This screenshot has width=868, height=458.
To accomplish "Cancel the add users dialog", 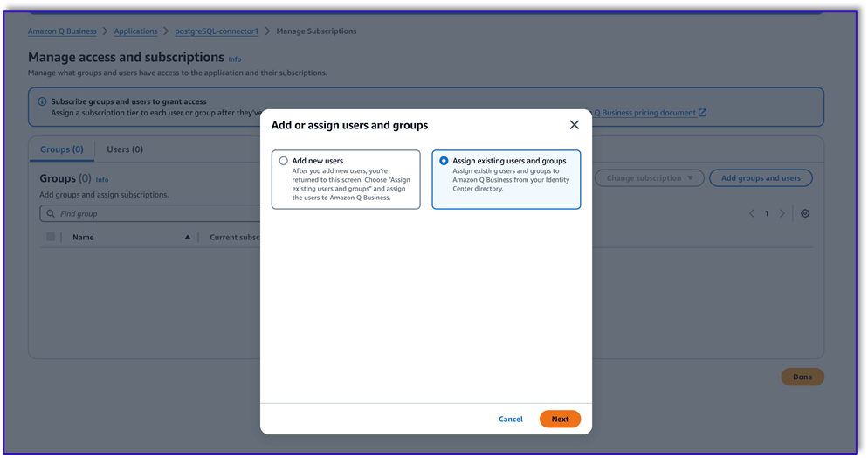I will [510, 420].
